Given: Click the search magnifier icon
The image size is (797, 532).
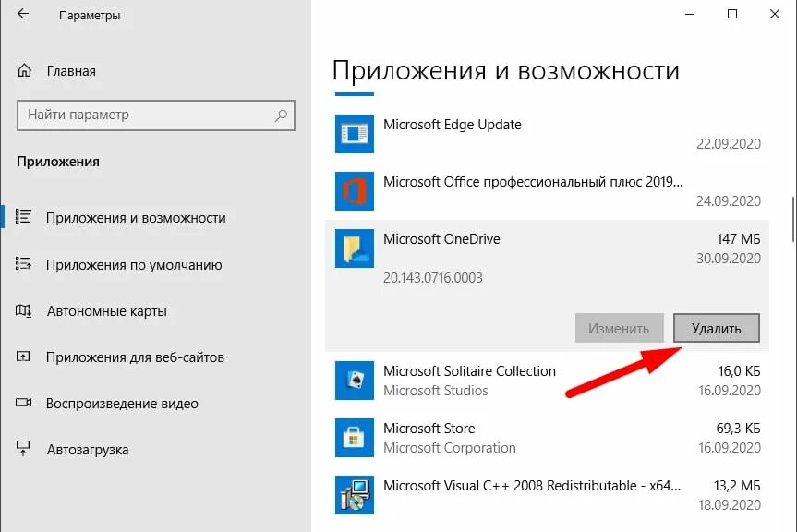Looking at the screenshot, I should pyautogui.click(x=281, y=115).
